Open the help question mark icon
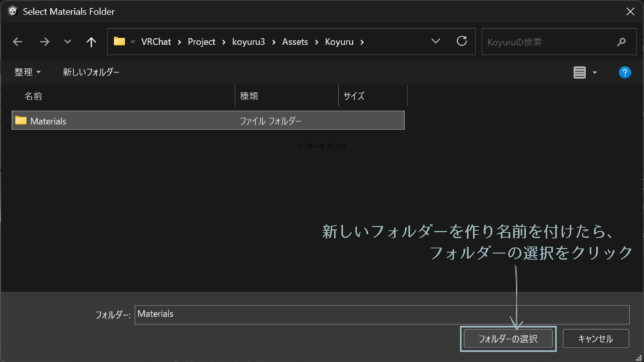The image size is (644, 362). point(625,72)
